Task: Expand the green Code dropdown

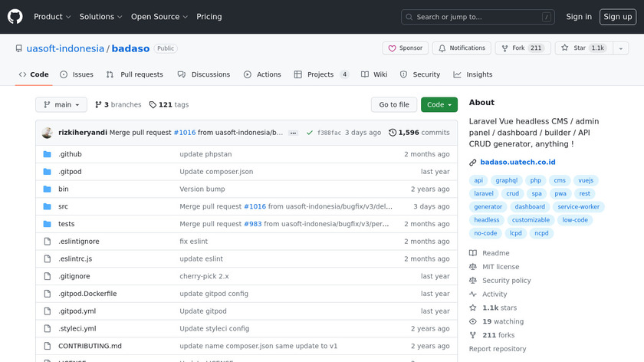Action: (439, 105)
